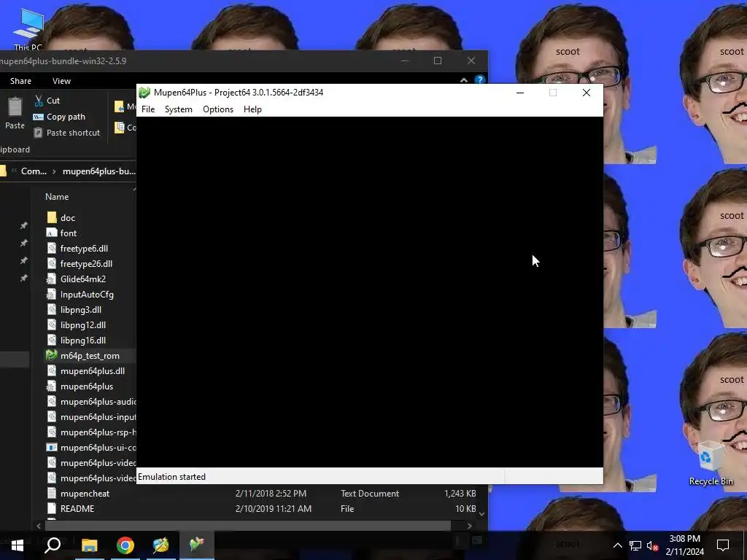
Task: Select the This PC desktop icon
Action: [x=28, y=28]
